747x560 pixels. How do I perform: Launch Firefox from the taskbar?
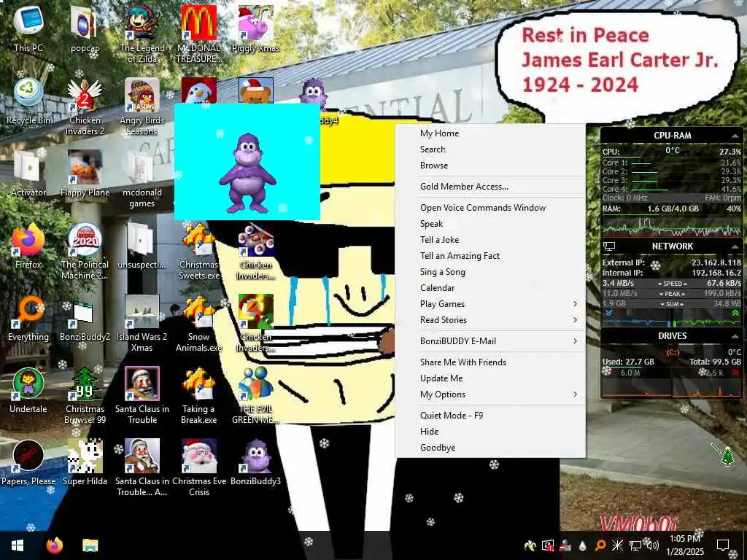point(55,545)
